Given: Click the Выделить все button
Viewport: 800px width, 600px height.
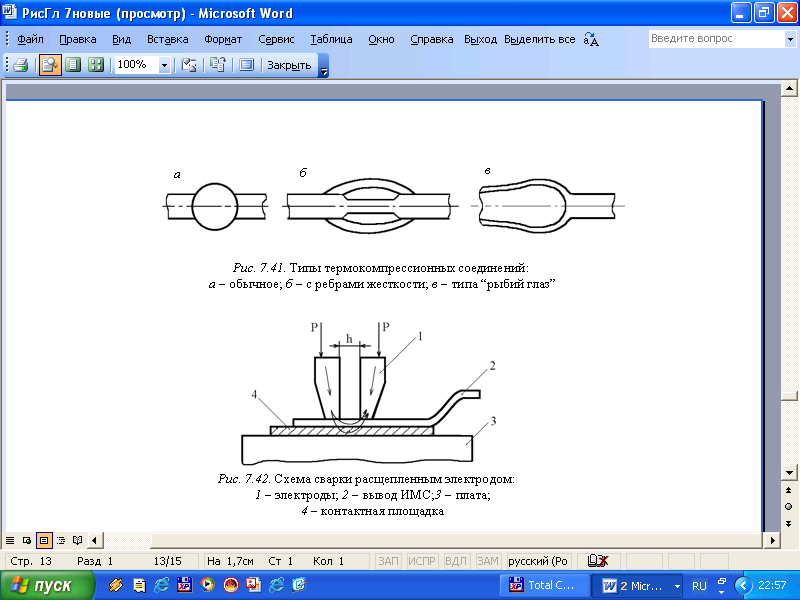Looking at the screenshot, I should pyautogui.click(x=539, y=39).
